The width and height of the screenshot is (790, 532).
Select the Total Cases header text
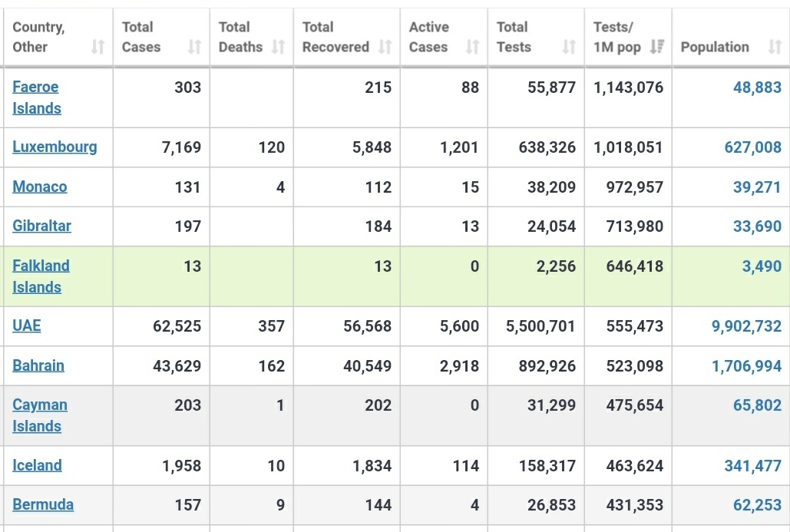pos(141,37)
